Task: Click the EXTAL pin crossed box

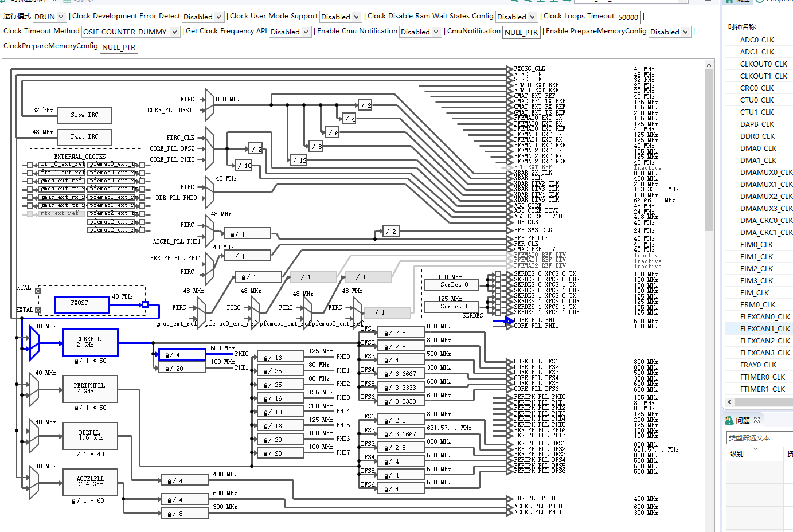Action: [38, 310]
